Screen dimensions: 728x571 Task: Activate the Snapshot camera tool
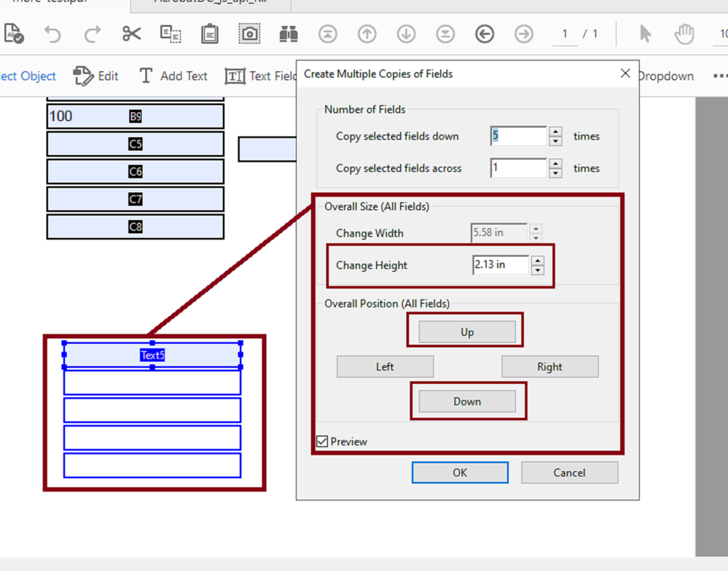pyautogui.click(x=249, y=34)
